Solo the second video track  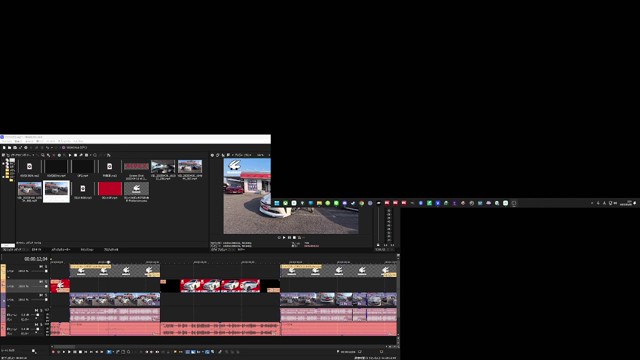[46, 282]
